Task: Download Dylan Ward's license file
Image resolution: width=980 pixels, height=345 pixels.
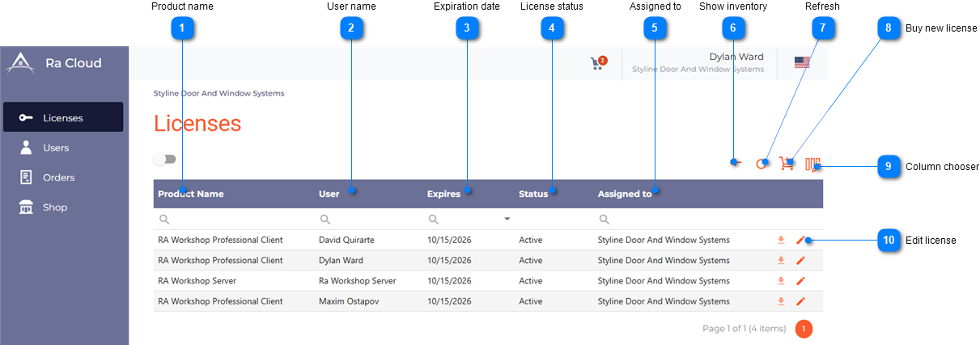Action: pos(781,261)
